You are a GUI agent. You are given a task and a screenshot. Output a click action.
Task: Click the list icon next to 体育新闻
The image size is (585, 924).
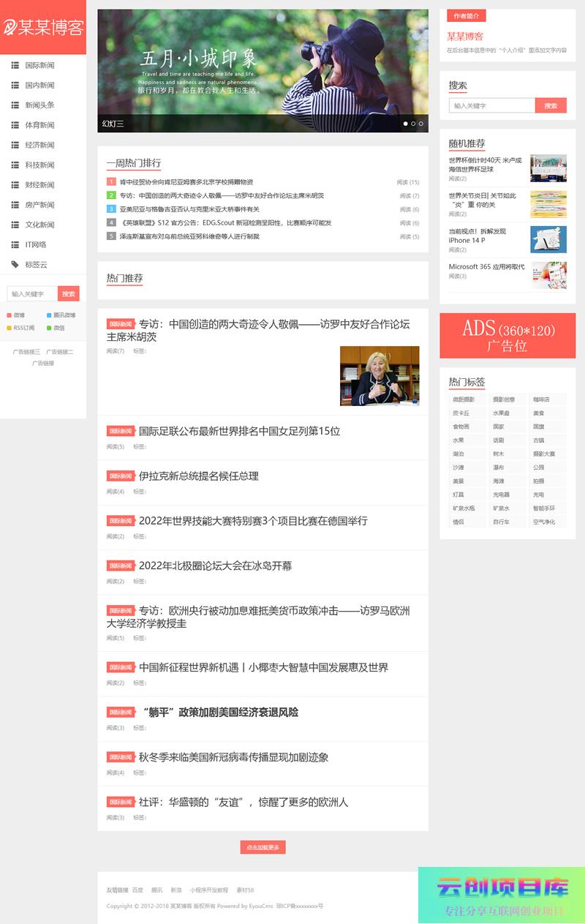pos(15,125)
